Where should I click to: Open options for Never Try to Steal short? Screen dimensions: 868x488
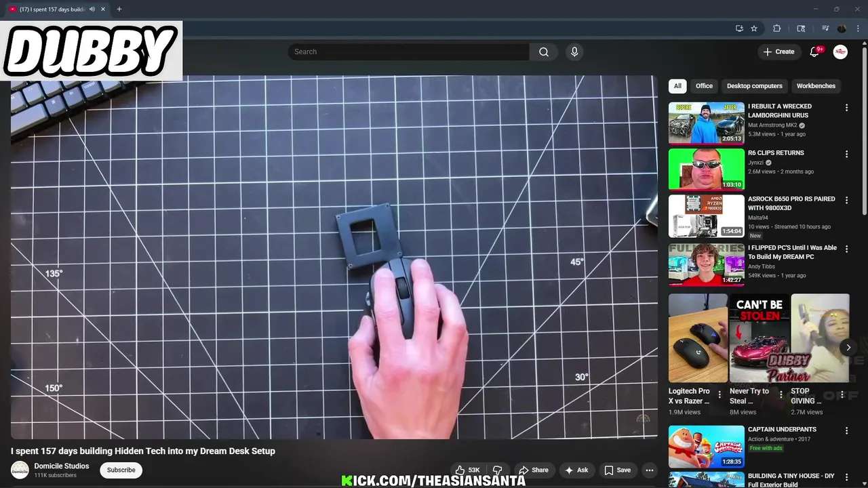point(781,394)
